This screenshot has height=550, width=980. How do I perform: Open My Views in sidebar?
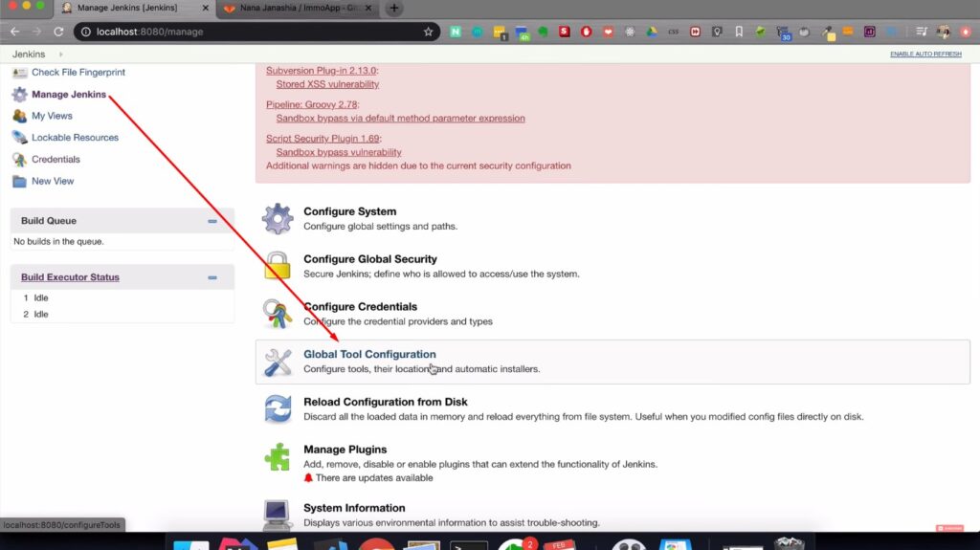[x=52, y=117]
